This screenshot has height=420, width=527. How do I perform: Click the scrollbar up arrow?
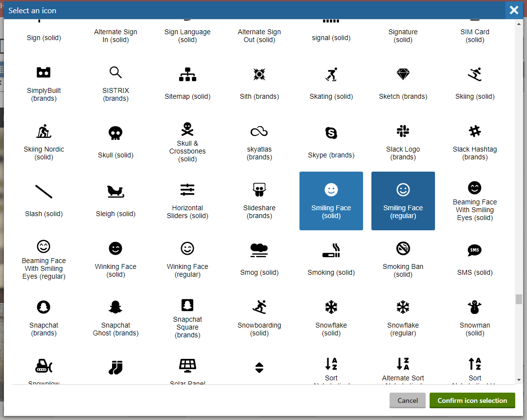tap(519, 24)
